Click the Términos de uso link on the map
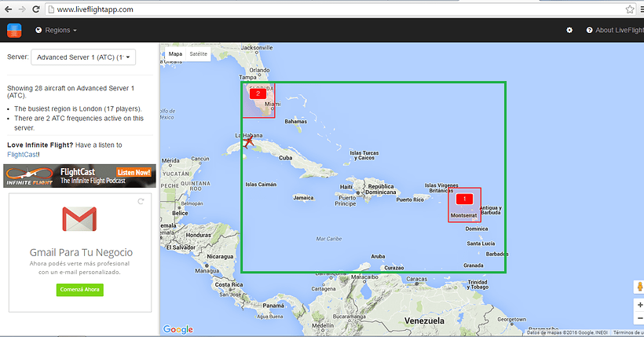644x337 pixels. 628,332
